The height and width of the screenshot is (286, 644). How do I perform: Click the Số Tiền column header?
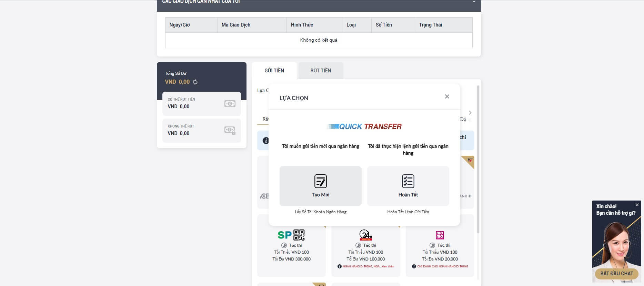point(393,25)
